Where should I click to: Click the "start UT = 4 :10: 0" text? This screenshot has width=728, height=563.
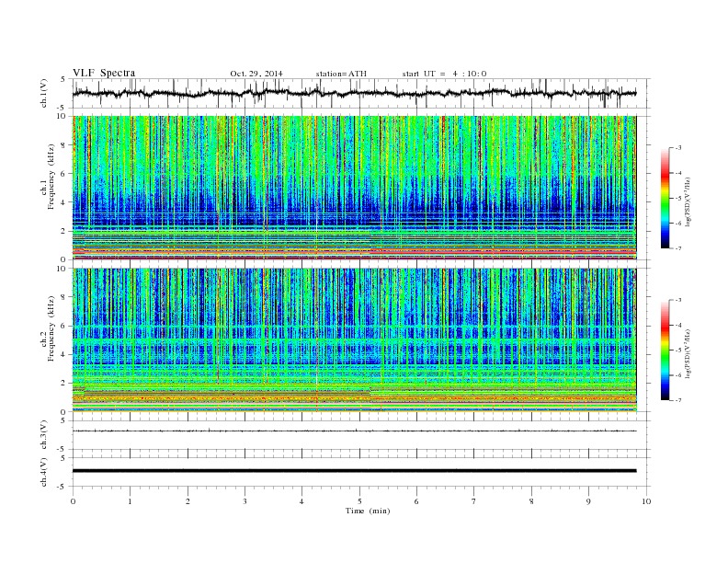tap(444, 74)
